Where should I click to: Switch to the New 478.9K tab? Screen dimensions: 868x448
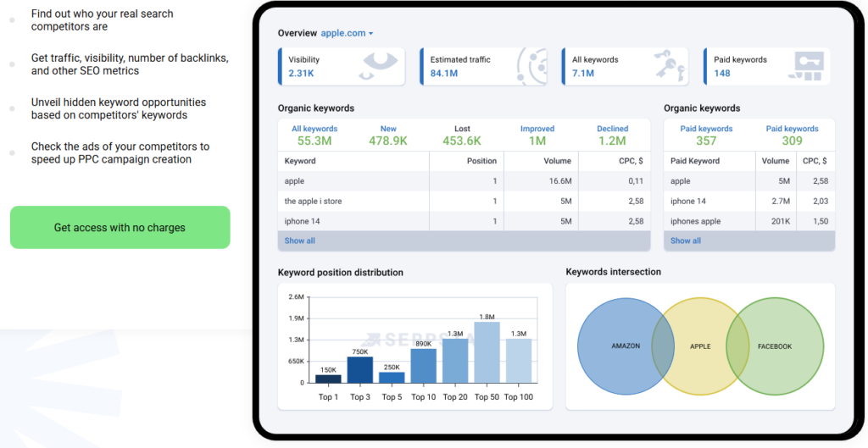pyautogui.click(x=388, y=135)
